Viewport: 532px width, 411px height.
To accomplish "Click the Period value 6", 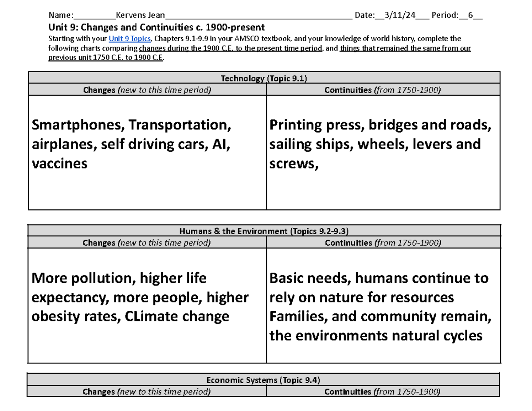I will coord(471,16).
